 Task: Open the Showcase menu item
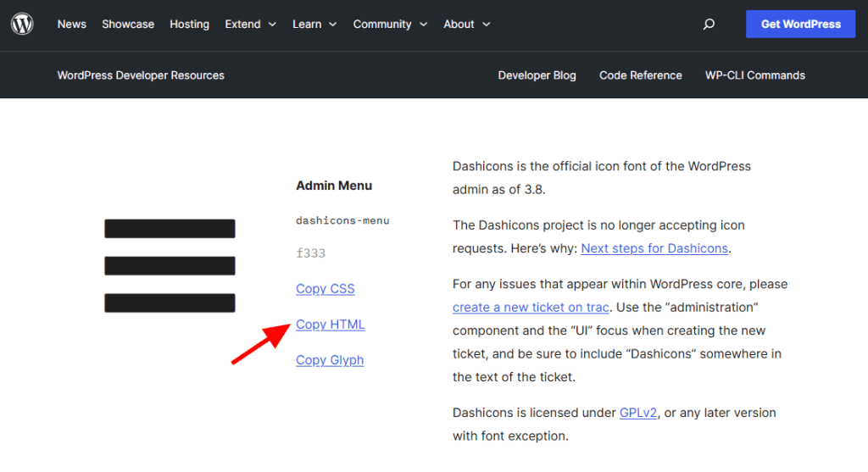[128, 25]
